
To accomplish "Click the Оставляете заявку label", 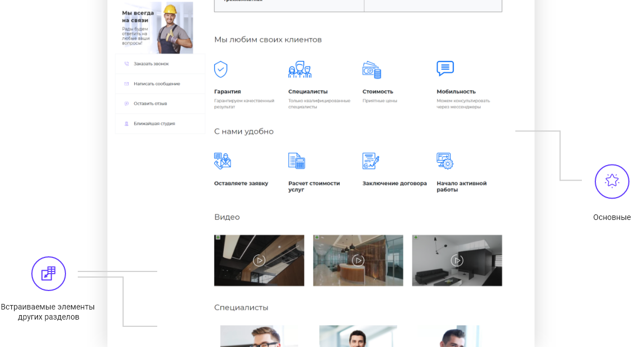I will (241, 184).
